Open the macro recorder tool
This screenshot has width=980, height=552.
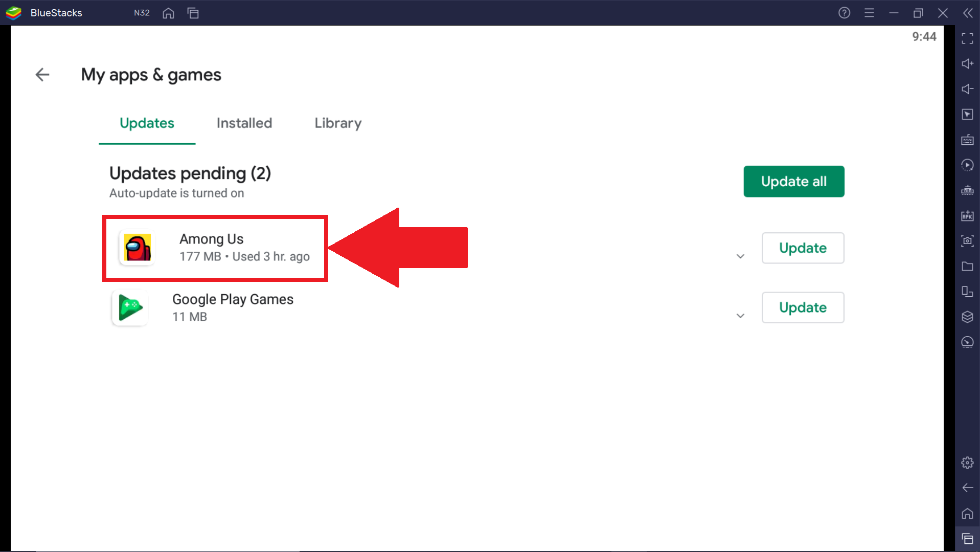click(x=967, y=165)
